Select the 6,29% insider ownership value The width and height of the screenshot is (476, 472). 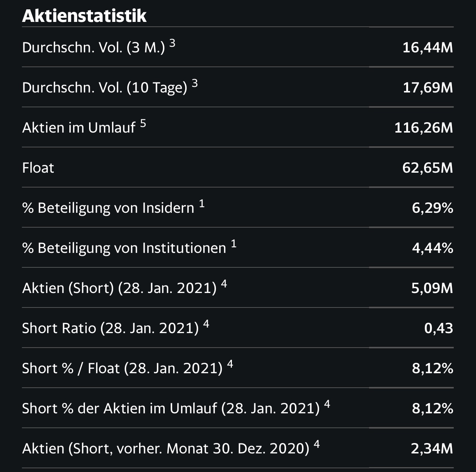[x=432, y=208]
